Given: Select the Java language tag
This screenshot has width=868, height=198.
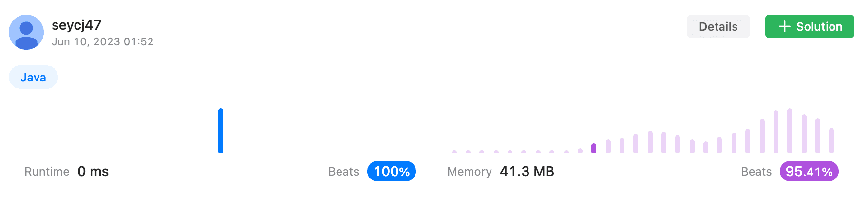Looking at the screenshot, I should click(33, 77).
